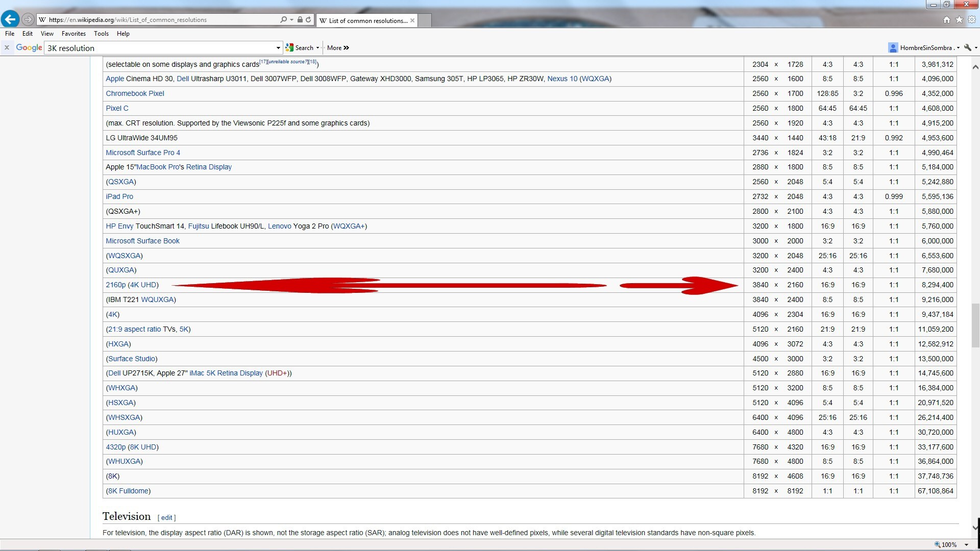Open HombreSinSombra account dropdown

click(958, 48)
